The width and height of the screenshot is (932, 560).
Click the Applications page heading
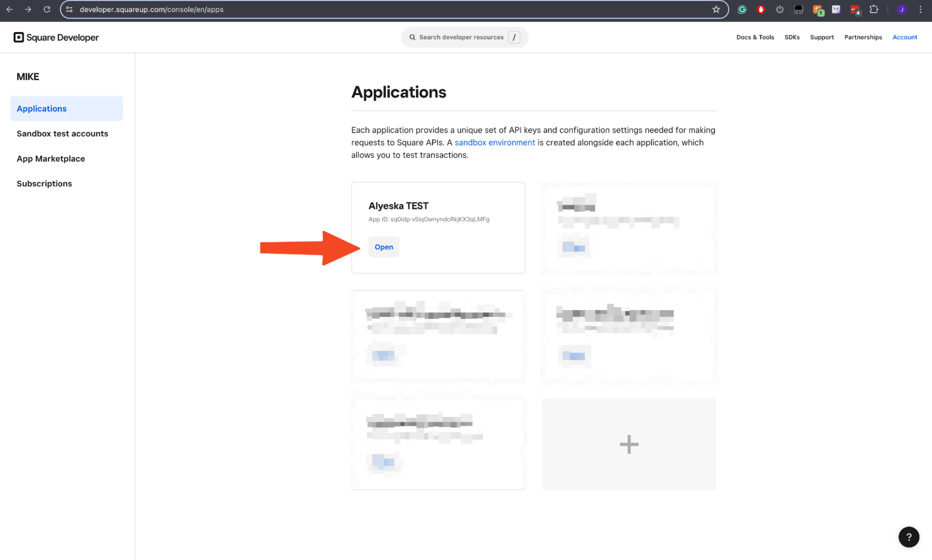click(x=399, y=92)
